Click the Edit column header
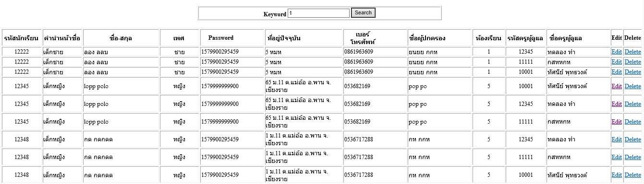 point(617,38)
